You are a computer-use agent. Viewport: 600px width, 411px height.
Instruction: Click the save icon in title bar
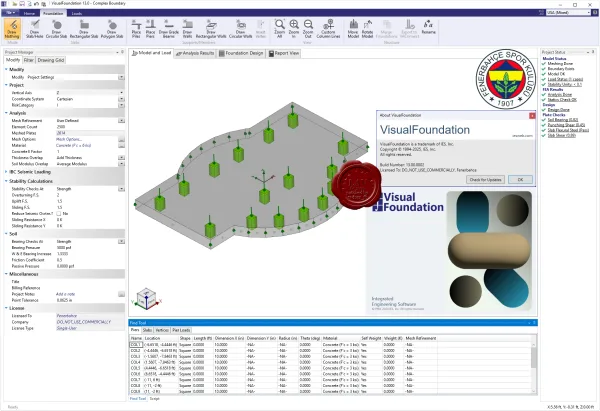22,3
